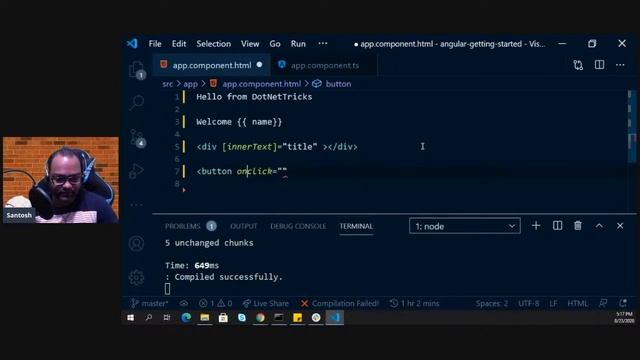Screen dimensions: 640x360
Task: Change indentation via Spaces: 2
Action: tap(492, 303)
